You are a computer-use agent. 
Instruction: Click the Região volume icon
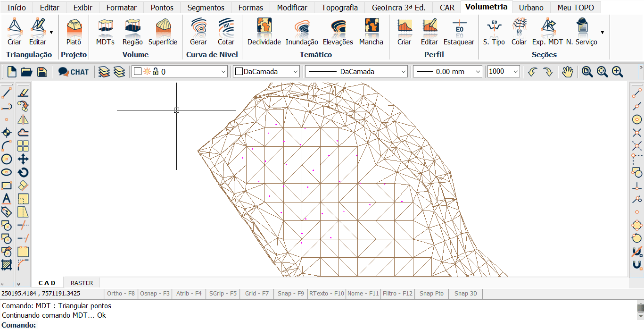(132, 32)
